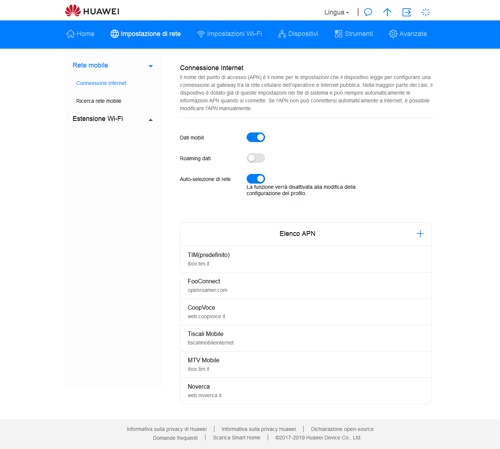Image resolution: width=500 pixels, height=449 pixels.
Task: Click the Strumenti tools grid icon
Action: click(x=338, y=34)
